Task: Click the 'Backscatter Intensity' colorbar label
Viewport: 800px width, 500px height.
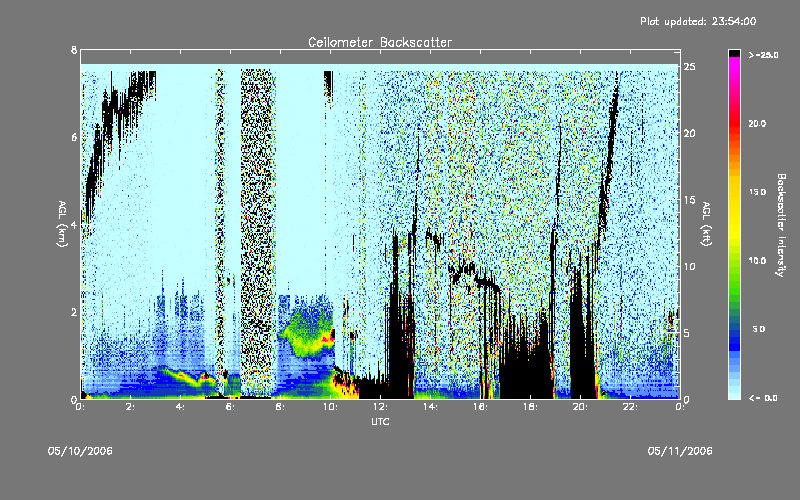Action: (x=781, y=225)
